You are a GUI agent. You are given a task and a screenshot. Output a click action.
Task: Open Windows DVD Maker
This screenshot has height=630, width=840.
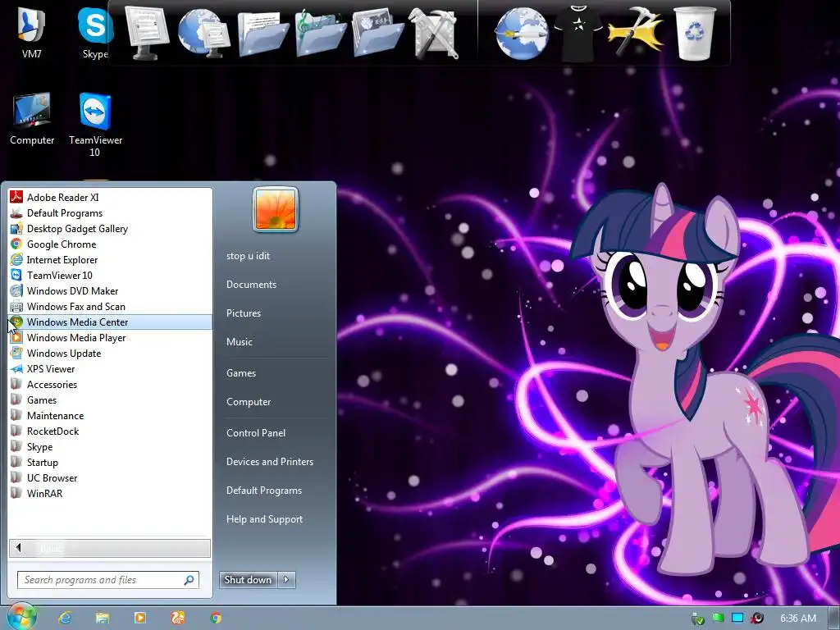110,290
